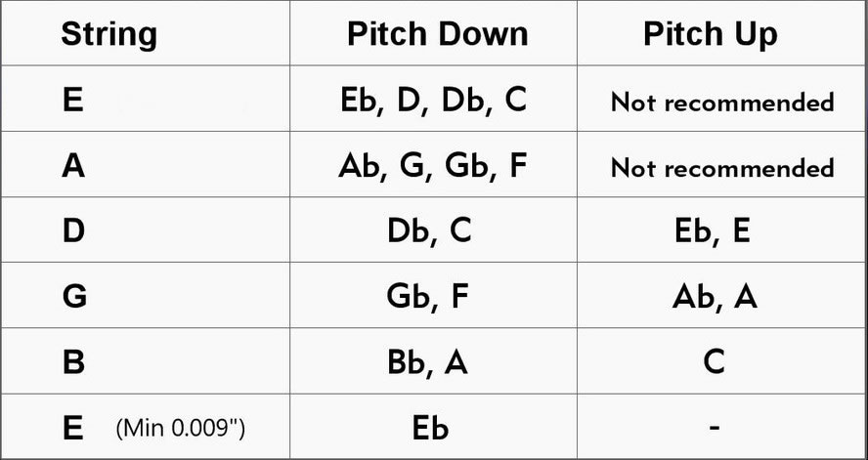The height and width of the screenshot is (460, 868).
Task: Select the "Eb, D, Db, C" cell
Action: [x=432, y=101]
